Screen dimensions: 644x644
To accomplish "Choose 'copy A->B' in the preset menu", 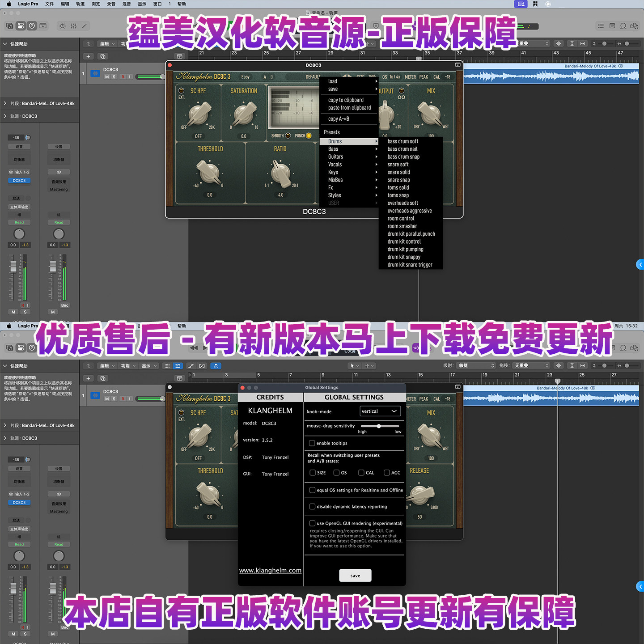I will (349, 119).
